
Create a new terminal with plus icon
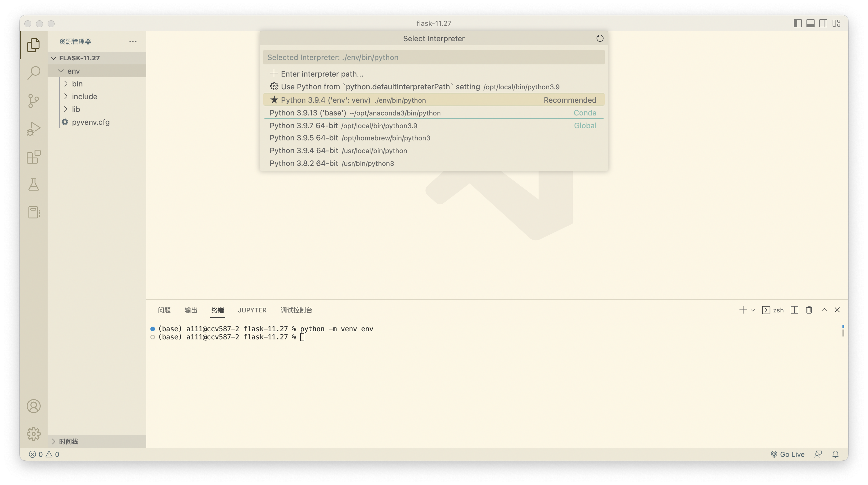(x=743, y=310)
